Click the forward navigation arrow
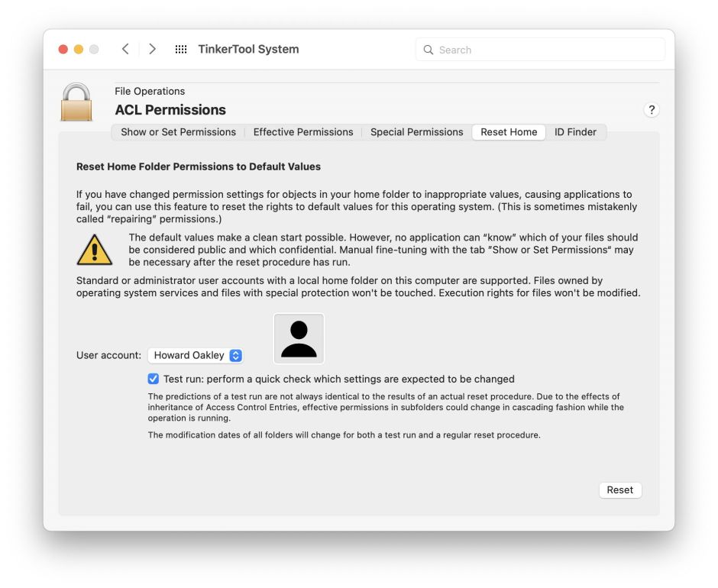The height and width of the screenshot is (588, 718). click(x=152, y=50)
